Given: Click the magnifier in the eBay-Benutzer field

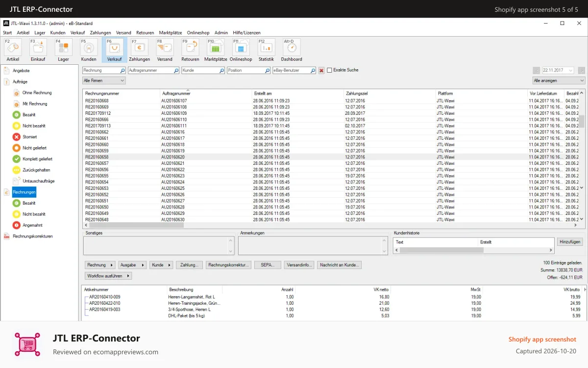Looking at the screenshot, I should [312, 71].
